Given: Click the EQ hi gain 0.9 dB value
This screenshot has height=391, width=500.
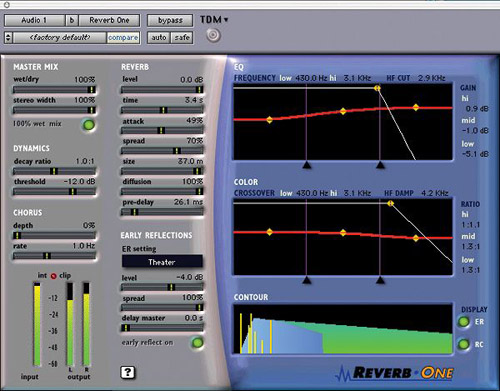Looking at the screenshot, I should pos(477,109).
